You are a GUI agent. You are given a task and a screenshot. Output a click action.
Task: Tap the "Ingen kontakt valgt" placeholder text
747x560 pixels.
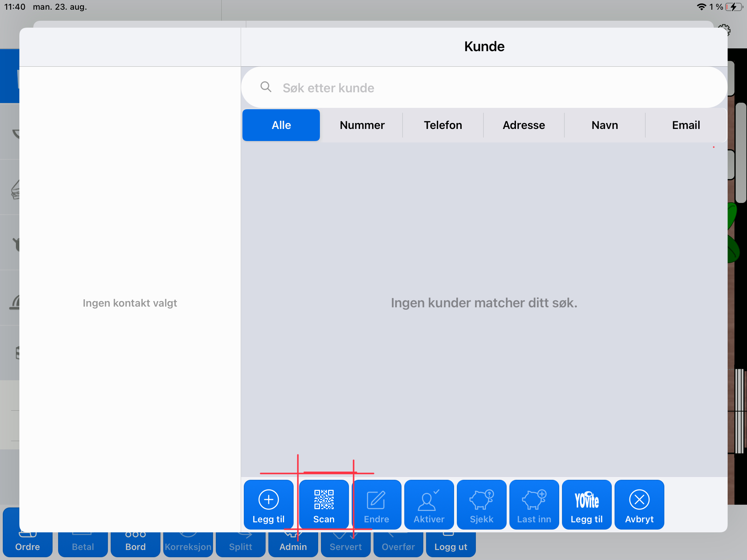130,303
